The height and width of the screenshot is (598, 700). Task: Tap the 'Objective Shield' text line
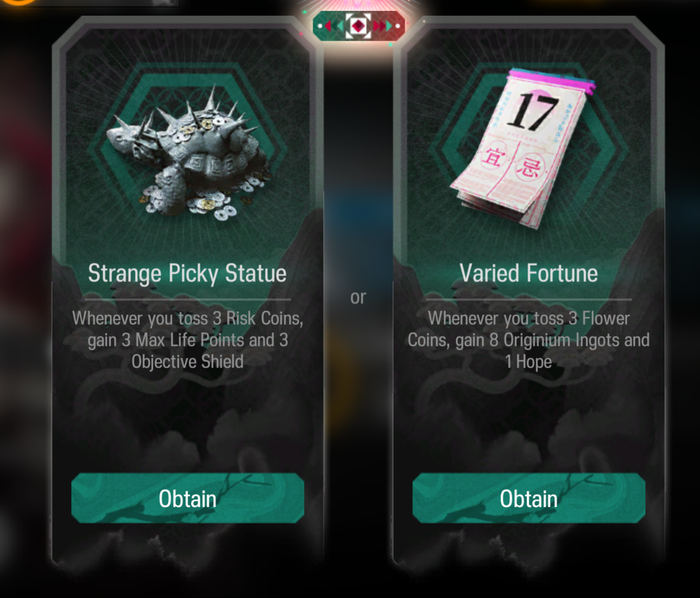coord(187,362)
